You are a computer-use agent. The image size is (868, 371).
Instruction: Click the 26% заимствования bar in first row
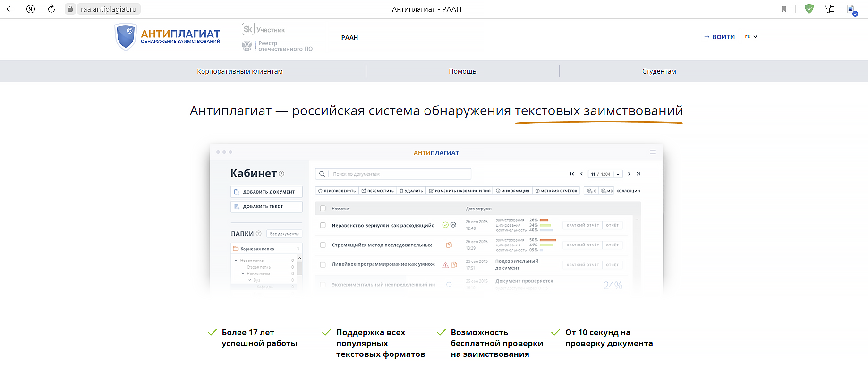pyautogui.click(x=544, y=220)
